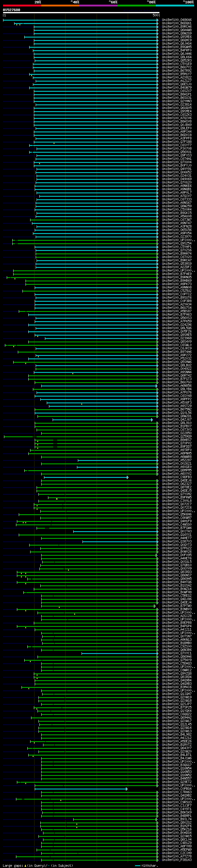Select hit label UniRef100_A4I211

pos(177,630)
